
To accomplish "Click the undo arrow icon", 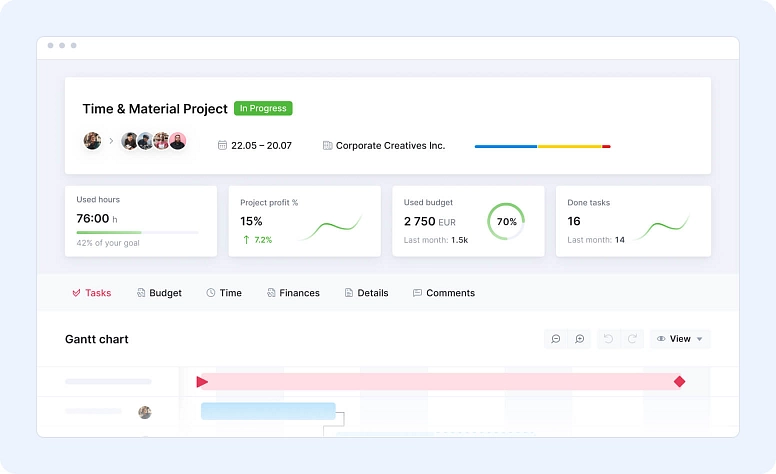I will [608, 339].
